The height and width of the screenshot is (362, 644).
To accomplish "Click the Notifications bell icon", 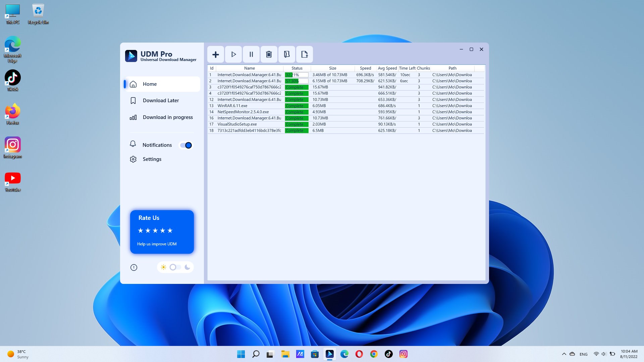I will pyautogui.click(x=133, y=144).
